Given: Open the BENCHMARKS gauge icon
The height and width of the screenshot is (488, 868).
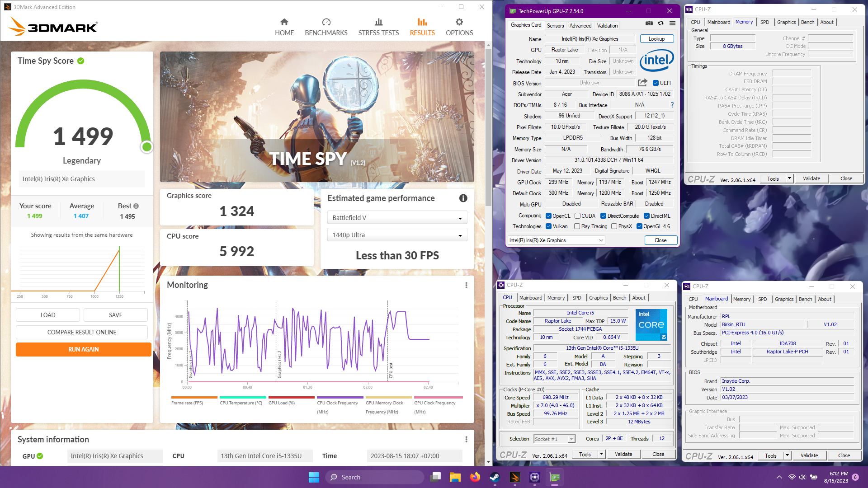Looking at the screenshot, I should 326,22.
